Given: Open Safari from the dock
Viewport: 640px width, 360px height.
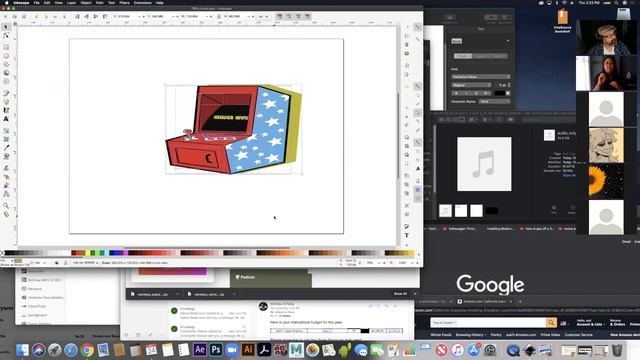Looking at the screenshot, I should coord(71,350).
